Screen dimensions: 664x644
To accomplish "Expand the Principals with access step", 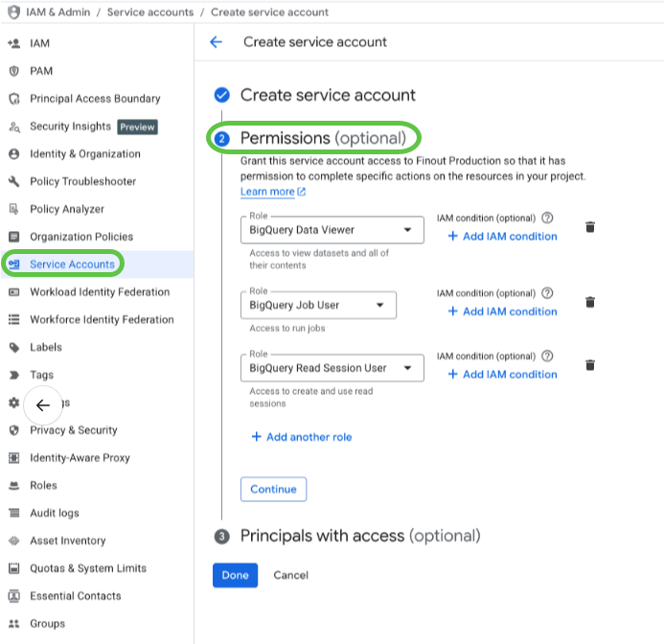I will (359, 536).
